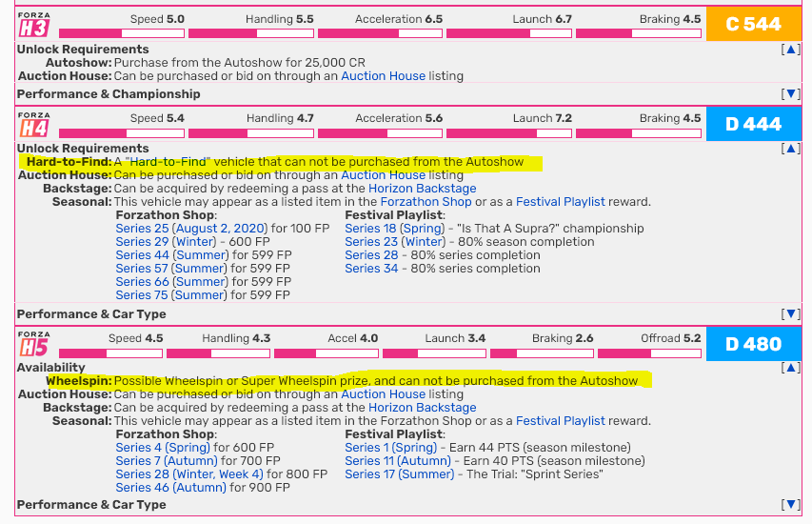Expand H4 Performance & Car Type section

click(x=791, y=313)
